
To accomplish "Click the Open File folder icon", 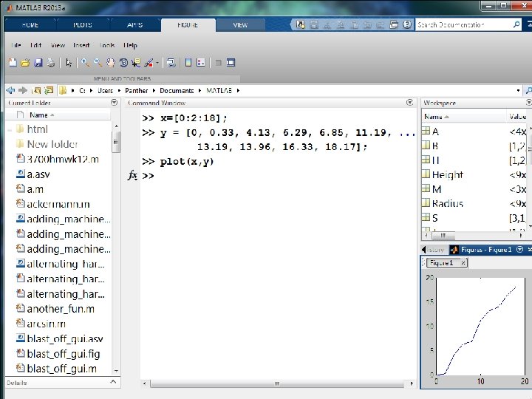I will [x=25, y=63].
